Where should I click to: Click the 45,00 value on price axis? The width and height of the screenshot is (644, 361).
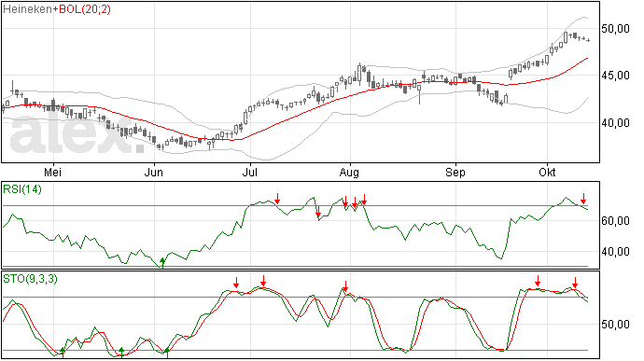tap(615, 76)
